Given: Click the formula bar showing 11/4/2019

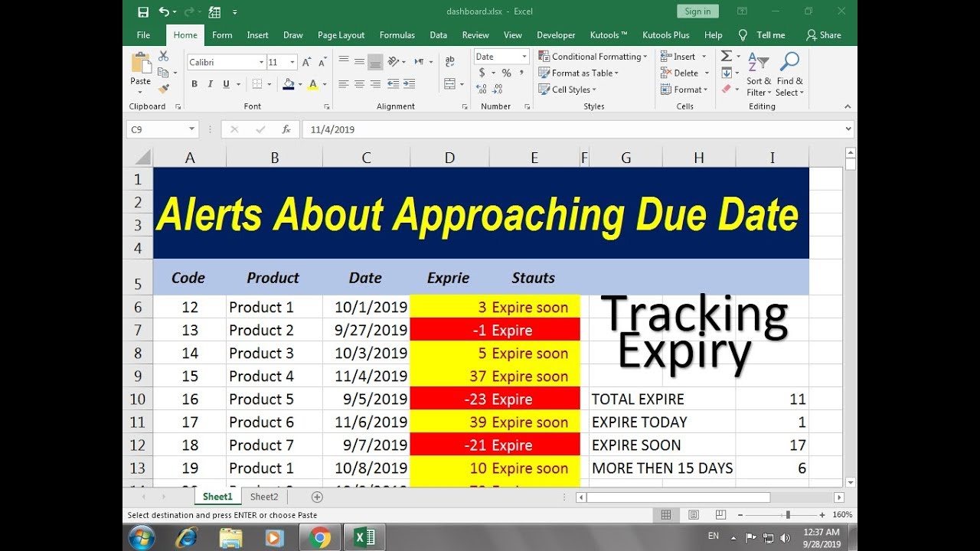Looking at the screenshot, I should 578,130.
